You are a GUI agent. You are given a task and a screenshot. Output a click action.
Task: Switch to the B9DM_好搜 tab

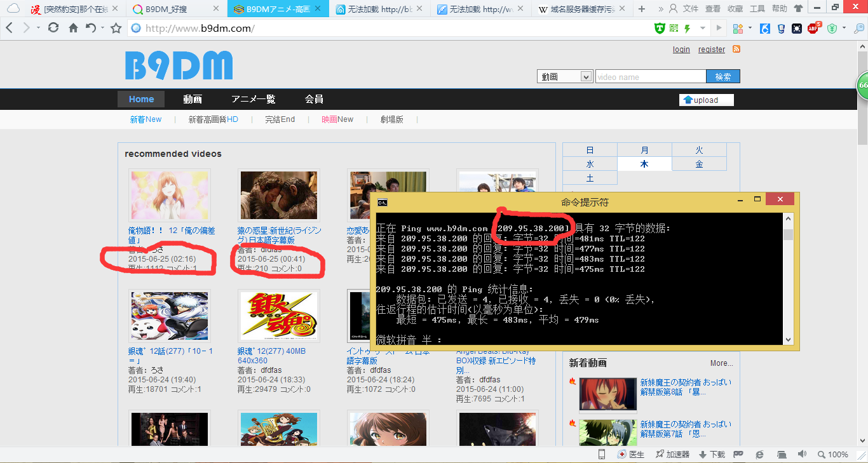click(x=176, y=9)
